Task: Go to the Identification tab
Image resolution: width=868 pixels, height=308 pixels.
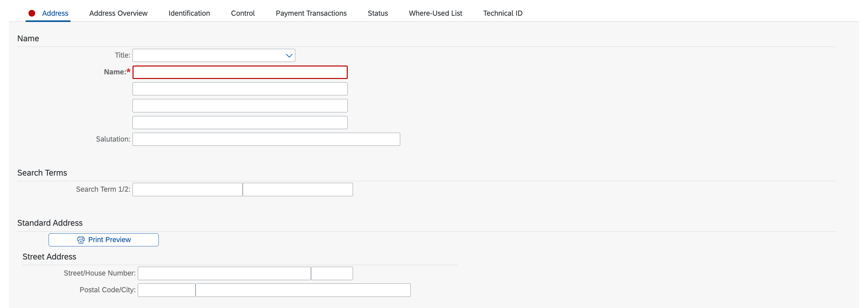Action: [x=189, y=13]
